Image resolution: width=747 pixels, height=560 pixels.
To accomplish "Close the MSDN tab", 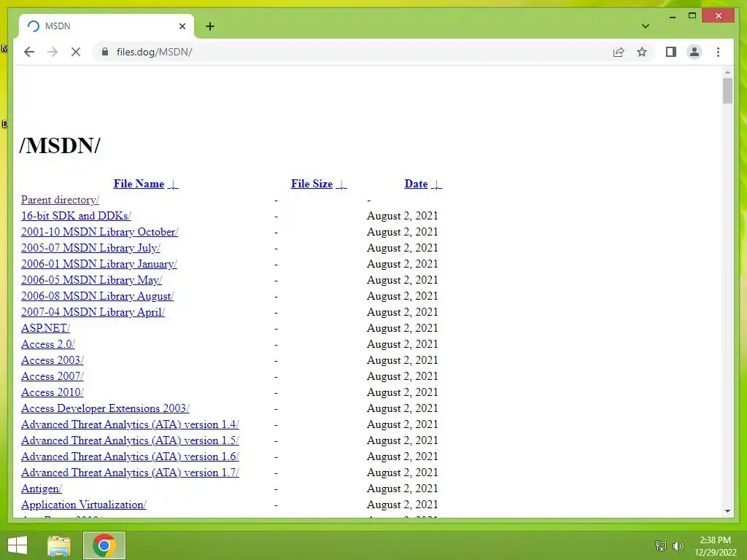I will (182, 26).
